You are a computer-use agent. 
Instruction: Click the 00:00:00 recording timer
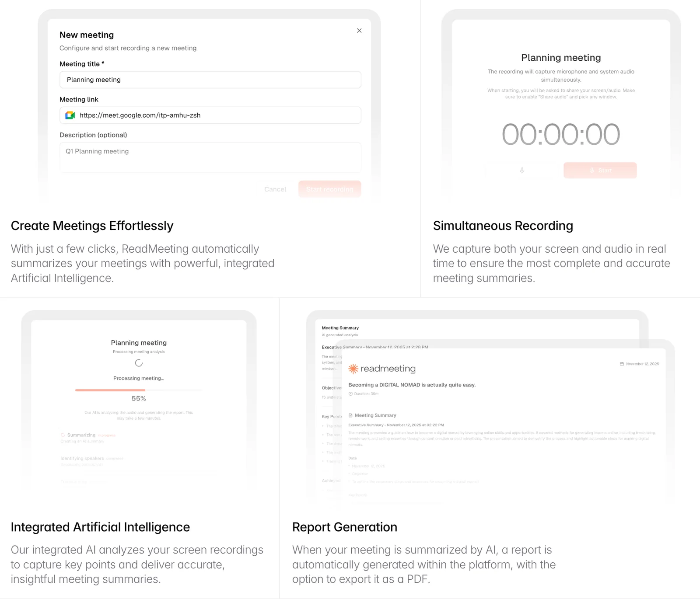(560, 134)
